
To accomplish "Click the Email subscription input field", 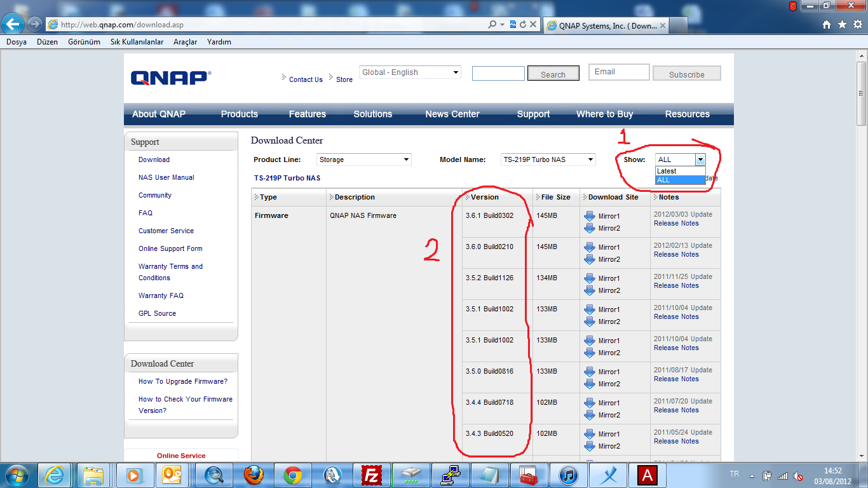I will pos(619,72).
